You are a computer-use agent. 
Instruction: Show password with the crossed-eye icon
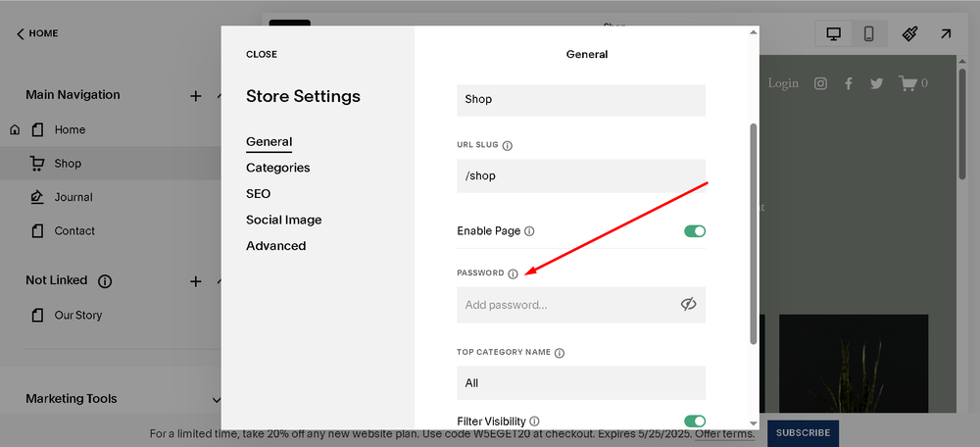click(x=688, y=305)
